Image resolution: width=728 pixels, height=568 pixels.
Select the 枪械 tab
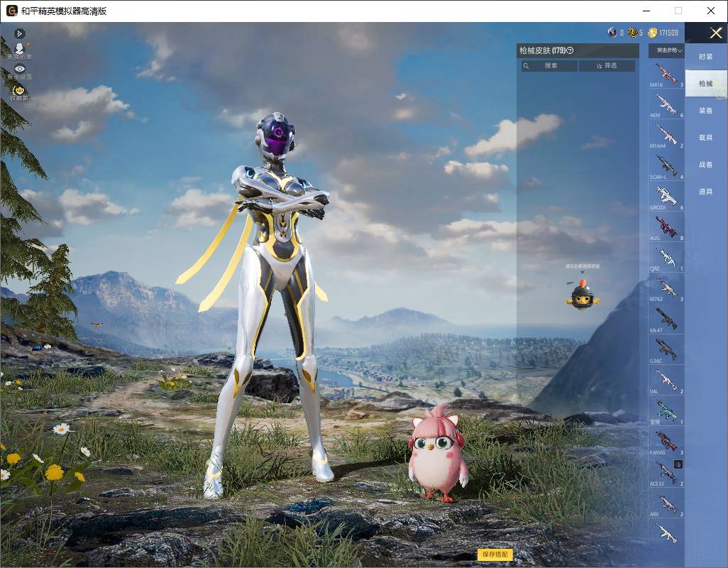pyautogui.click(x=706, y=84)
